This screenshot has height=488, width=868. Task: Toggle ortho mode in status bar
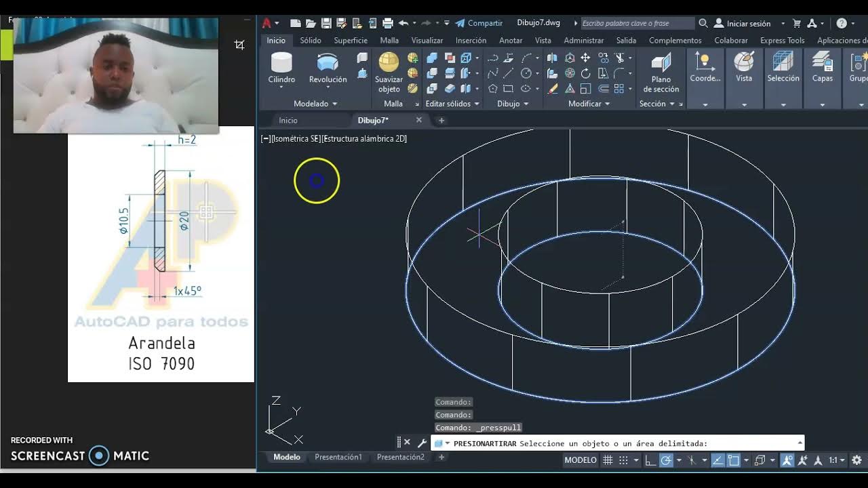[x=650, y=460]
